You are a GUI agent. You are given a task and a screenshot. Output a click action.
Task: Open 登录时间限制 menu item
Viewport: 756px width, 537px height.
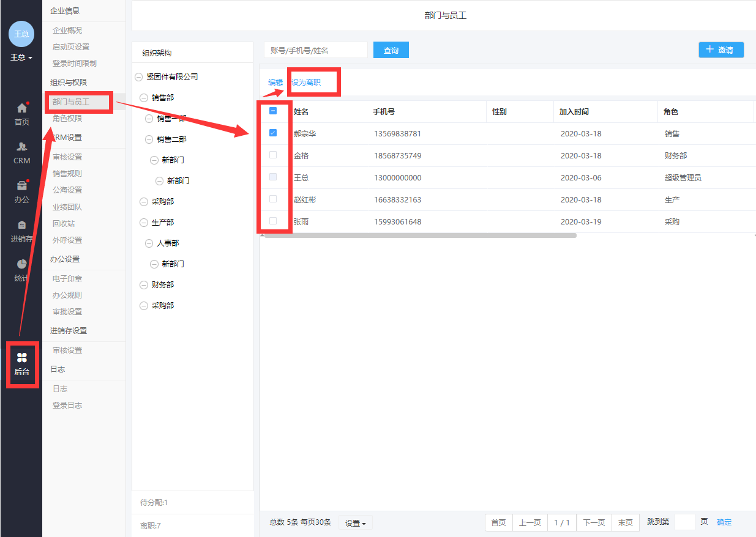point(75,63)
